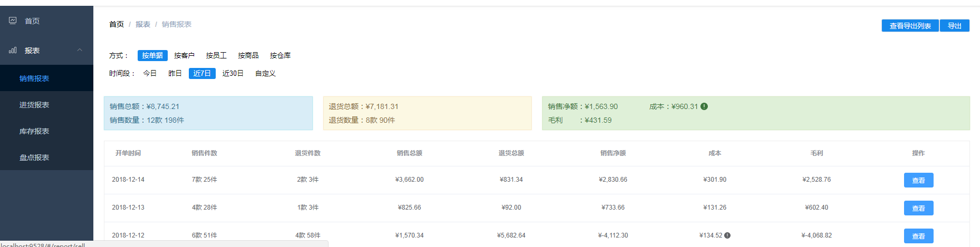Click the 7款 25件 sales count cell
The height and width of the screenshot is (247, 980).
coord(205,180)
